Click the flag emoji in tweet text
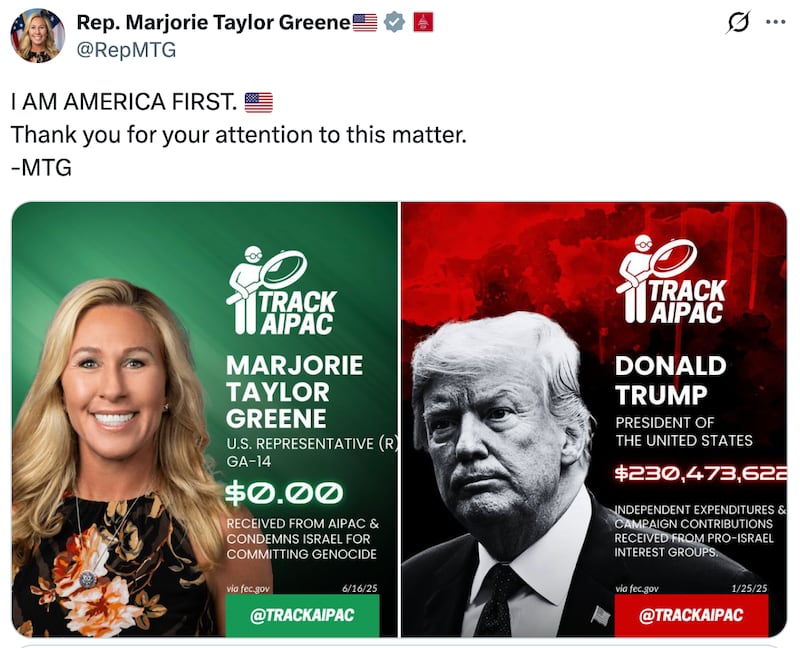The image size is (800, 648). coord(259,102)
